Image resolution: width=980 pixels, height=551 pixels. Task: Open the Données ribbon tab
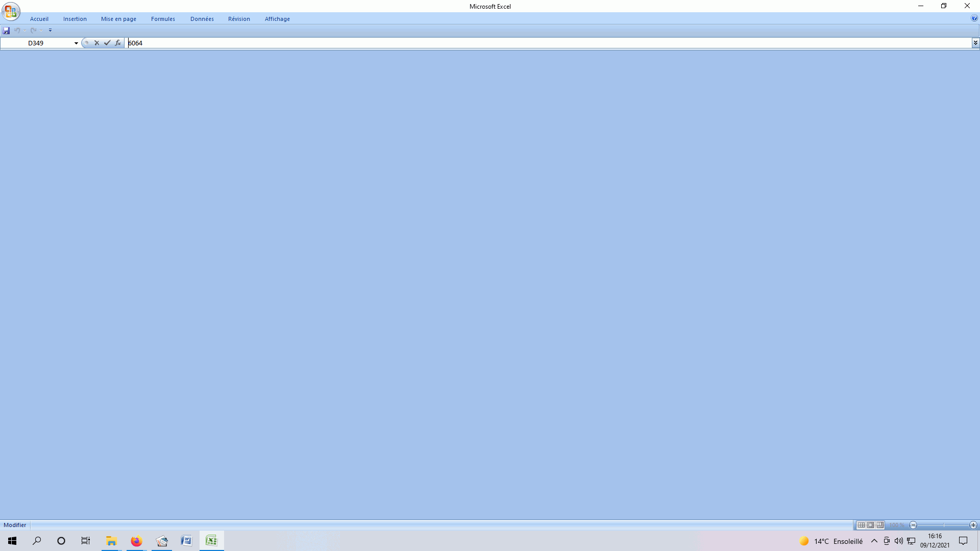[x=202, y=19]
